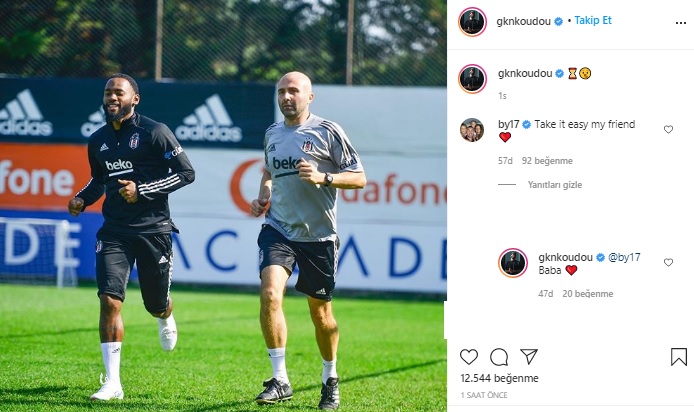
Task: Follow the account via Takip Et
Action: (x=593, y=20)
